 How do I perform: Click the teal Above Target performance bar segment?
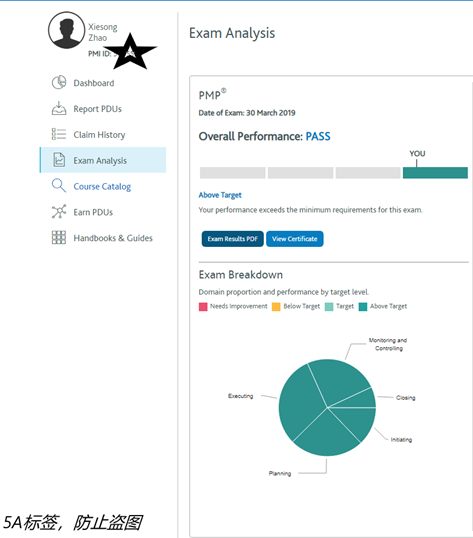[435, 173]
